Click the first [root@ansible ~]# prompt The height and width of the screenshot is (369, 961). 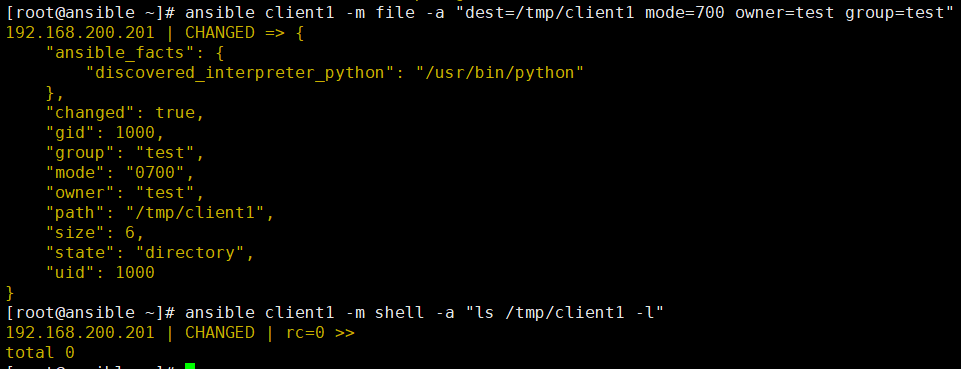pos(90,13)
